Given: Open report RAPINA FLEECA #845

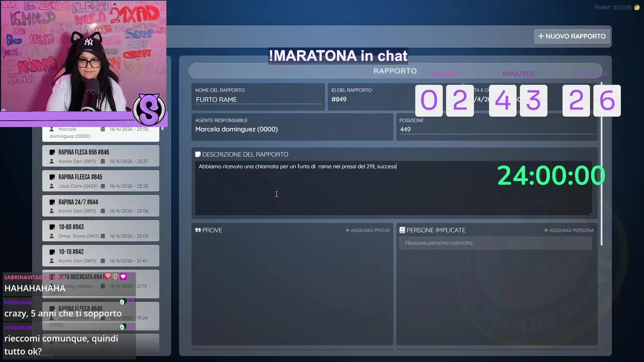Looking at the screenshot, I should [x=101, y=181].
